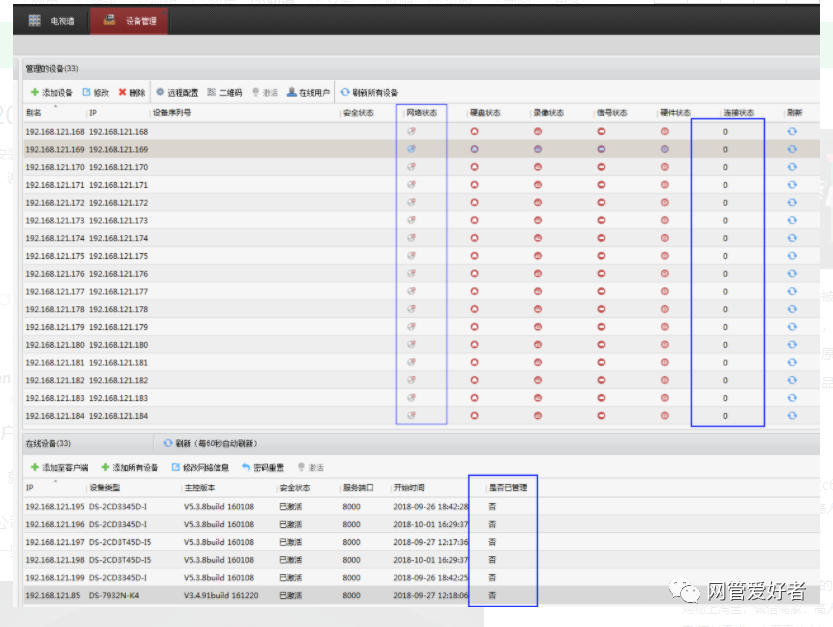The height and width of the screenshot is (627, 833).
Task: Refresh device 192.168.121.184 using its row icon
Action: click(x=792, y=416)
